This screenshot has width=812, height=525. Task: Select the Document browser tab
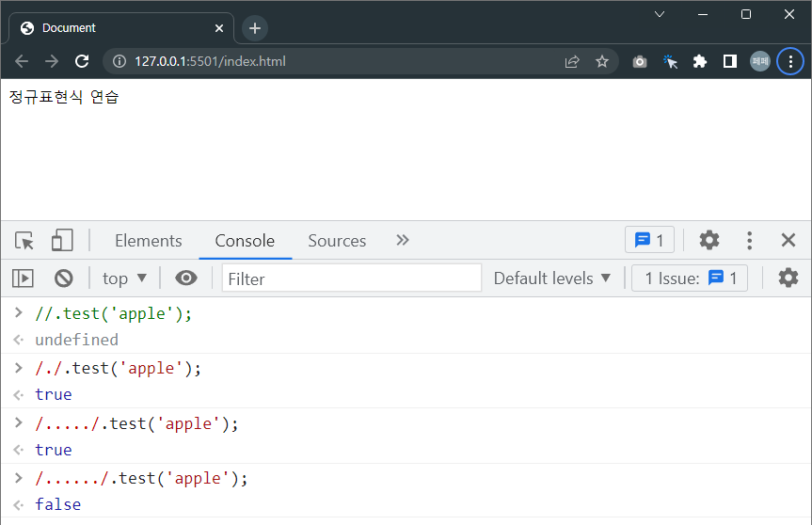tap(121, 28)
